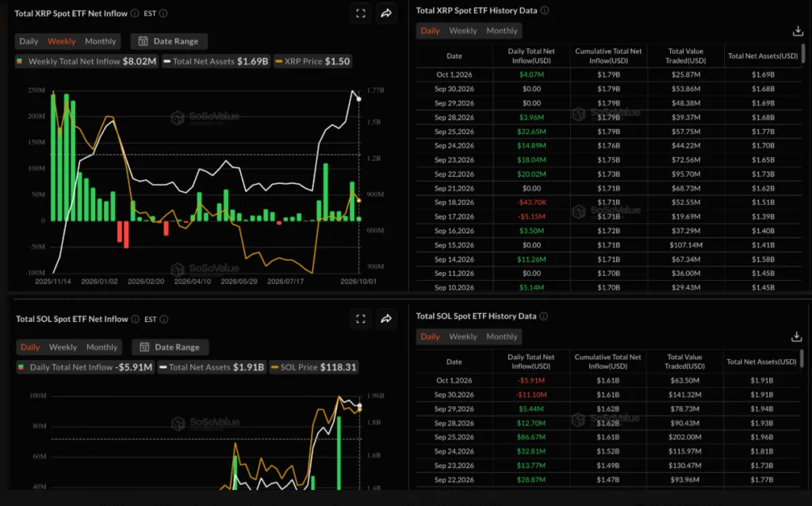
Task: Share the XRP Spot ETF inflow chart
Action: pos(386,13)
